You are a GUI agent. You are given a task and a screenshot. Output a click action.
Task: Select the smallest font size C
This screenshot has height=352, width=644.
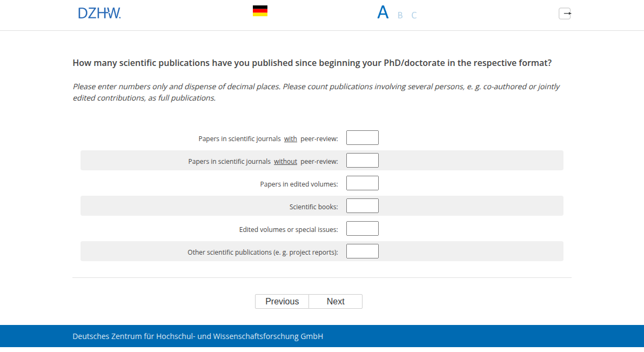point(414,15)
